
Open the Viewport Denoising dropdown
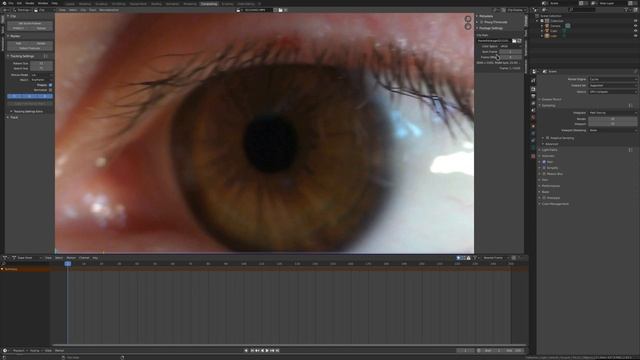612,130
